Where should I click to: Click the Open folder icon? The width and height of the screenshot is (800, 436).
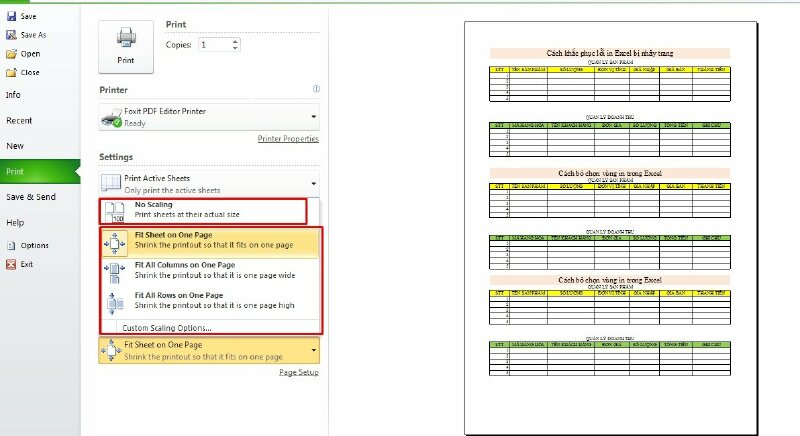point(11,54)
